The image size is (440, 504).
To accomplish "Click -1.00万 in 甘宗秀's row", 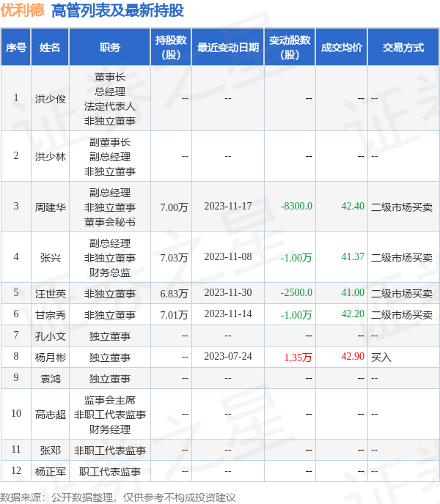I will 296,315.
